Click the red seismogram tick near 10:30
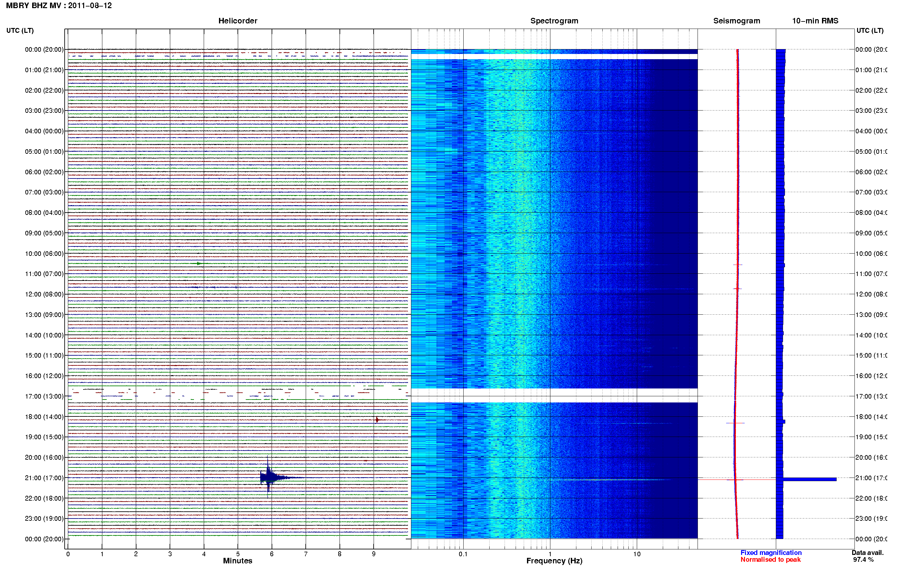This screenshot has height=578, width=924. tap(738, 265)
